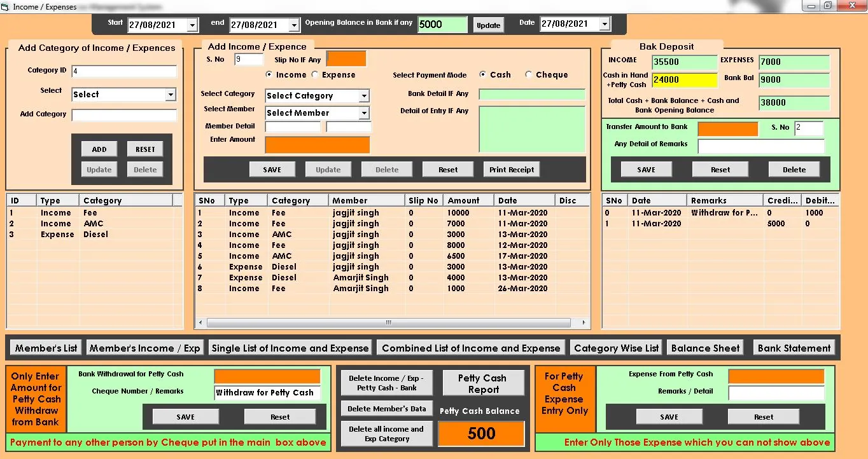
Task: Expand the Select Member combo box
Action: coord(363,113)
